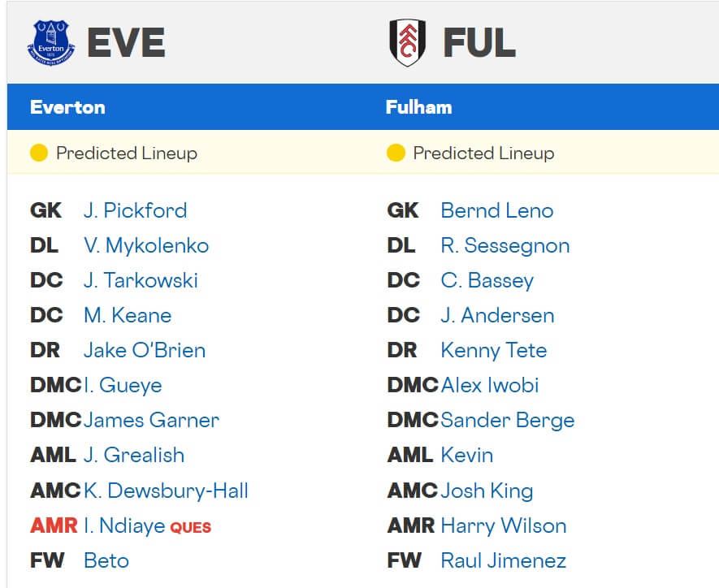Click the yellow Predicted Lineup dot for Fulham

pos(395,152)
